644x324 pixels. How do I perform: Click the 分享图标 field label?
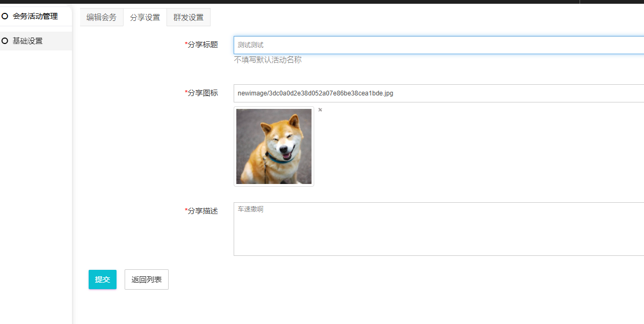pyautogui.click(x=202, y=93)
